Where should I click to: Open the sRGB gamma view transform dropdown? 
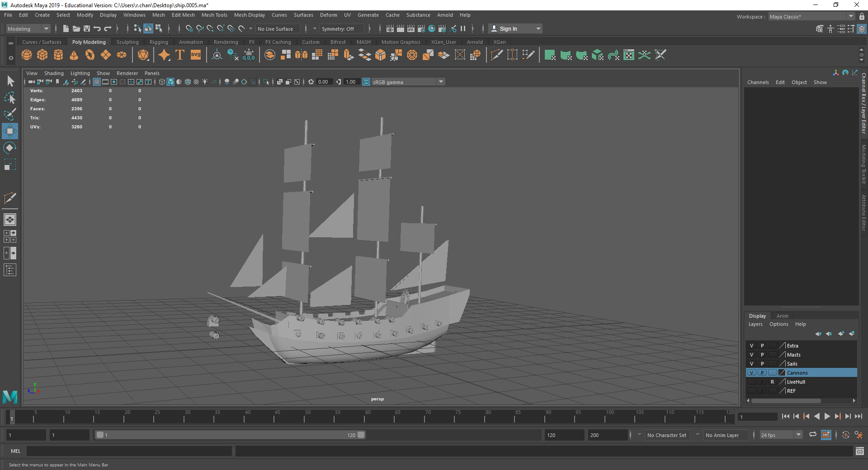tap(441, 82)
